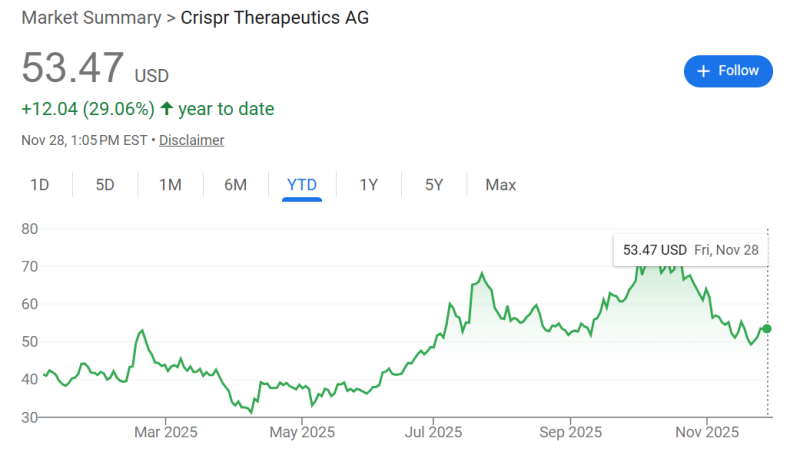Select the 1M chart range

(170, 184)
